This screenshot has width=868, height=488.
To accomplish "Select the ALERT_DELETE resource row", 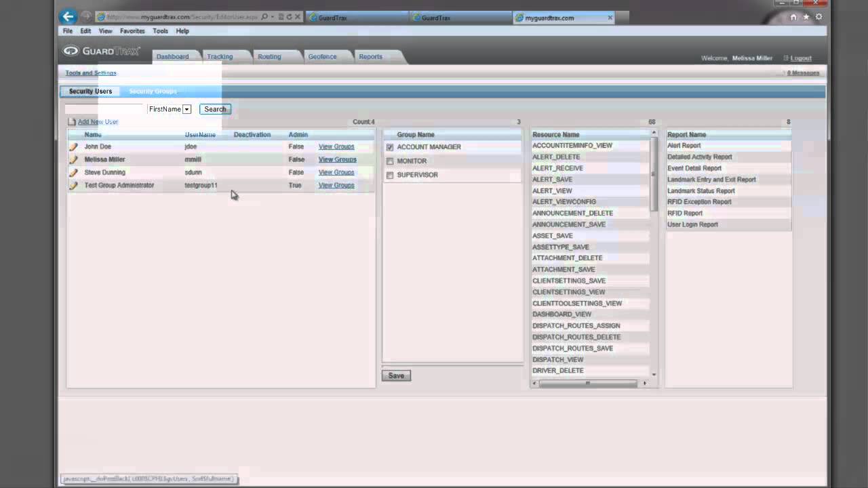I will tap(590, 157).
